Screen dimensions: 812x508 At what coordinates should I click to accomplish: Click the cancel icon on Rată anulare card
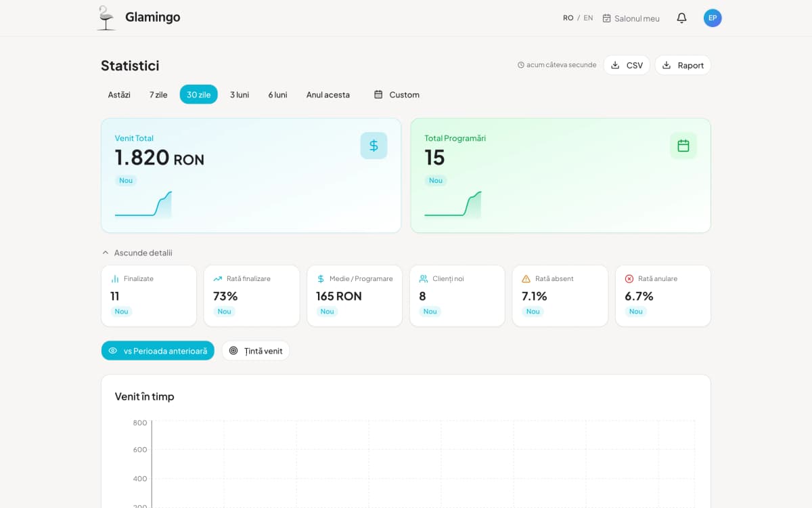pos(629,278)
